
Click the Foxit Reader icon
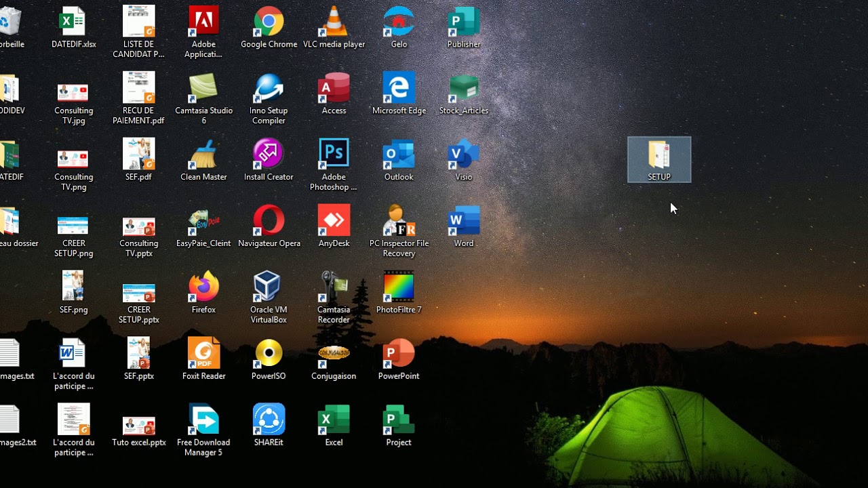point(203,354)
